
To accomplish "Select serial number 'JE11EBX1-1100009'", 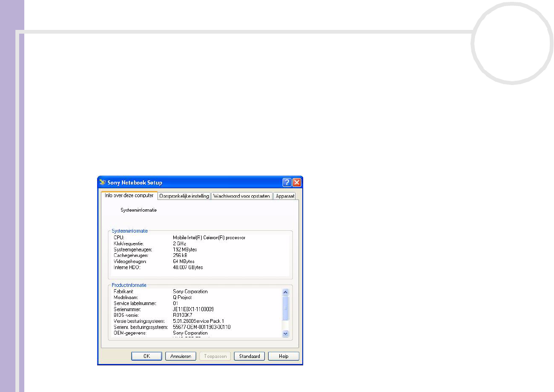I will coord(193,310).
